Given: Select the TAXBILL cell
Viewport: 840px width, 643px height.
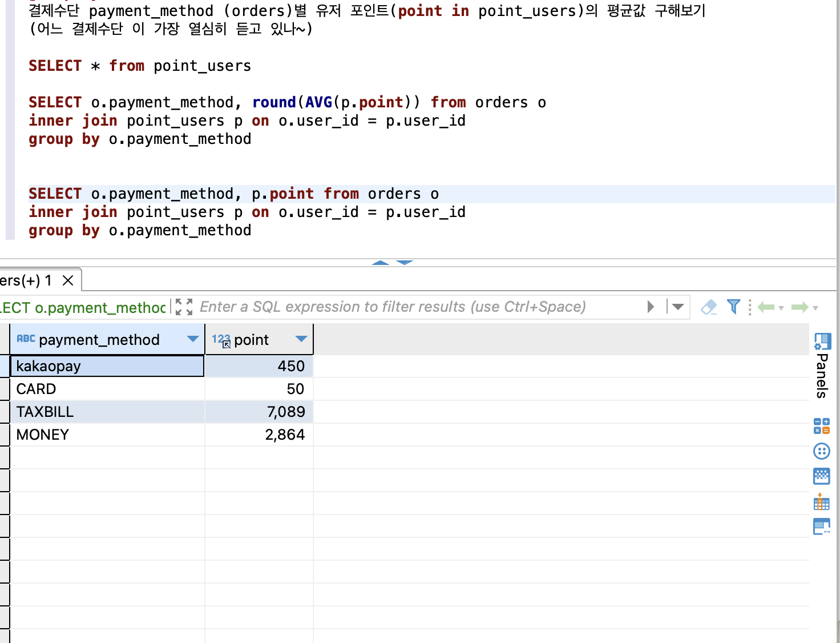Looking at the screenshot, I should (x=107, y=412).
